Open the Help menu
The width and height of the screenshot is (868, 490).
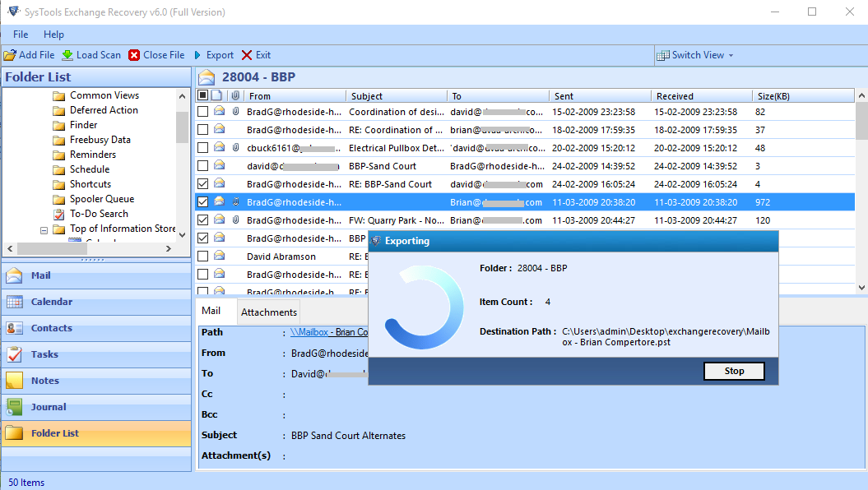point(53,35)
